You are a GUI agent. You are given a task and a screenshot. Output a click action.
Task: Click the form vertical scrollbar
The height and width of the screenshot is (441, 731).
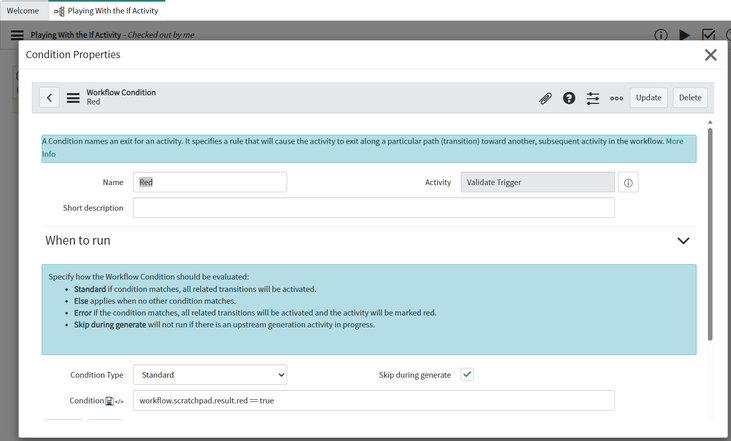pyautogui.click(x=710, y=234)
